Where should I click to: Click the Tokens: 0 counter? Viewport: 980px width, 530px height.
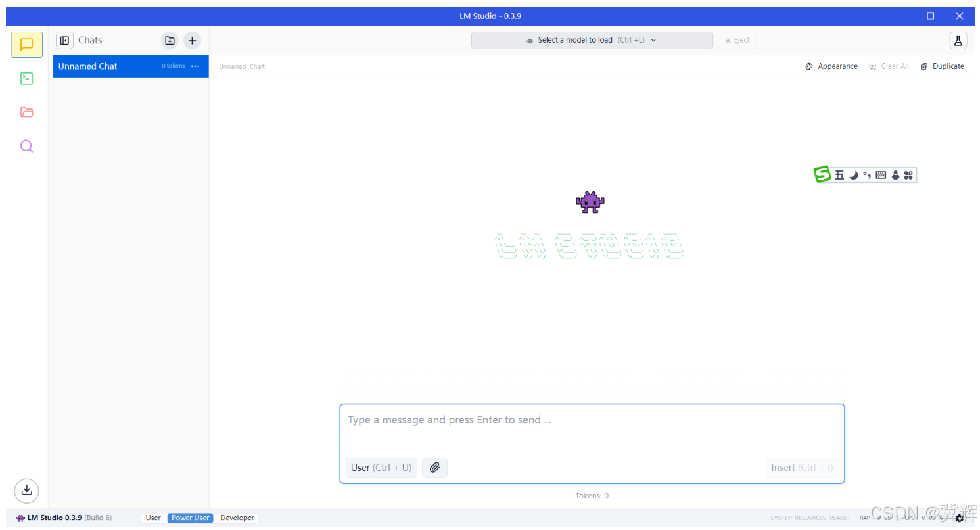pyautogui.click(x=592, y=496)
